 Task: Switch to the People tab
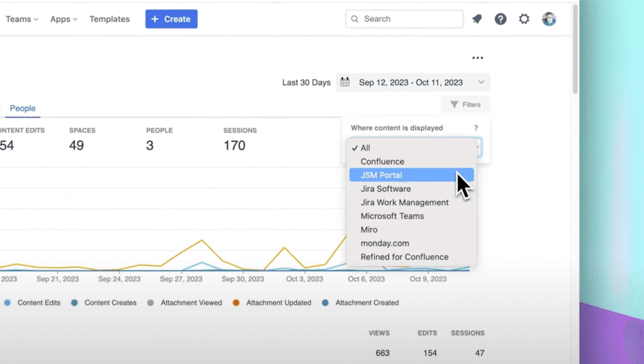pos(23,108)
